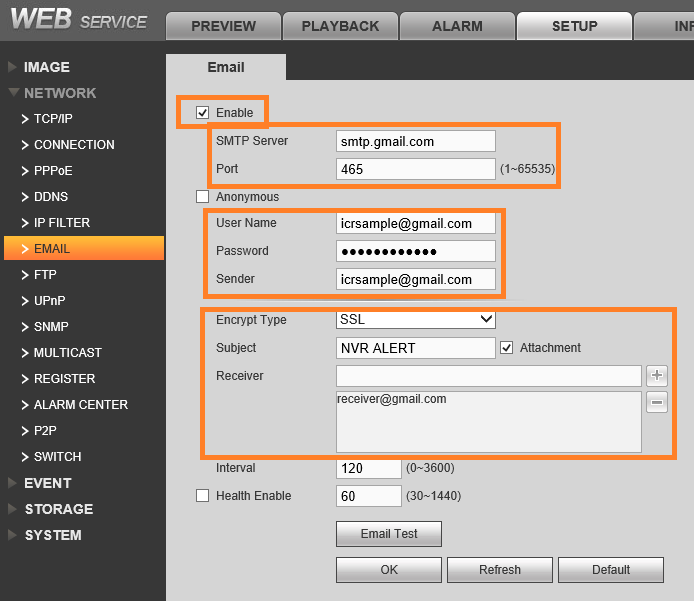
Task: Click the Refresh button
Action: pyautogui.click(x=500, y=570)
